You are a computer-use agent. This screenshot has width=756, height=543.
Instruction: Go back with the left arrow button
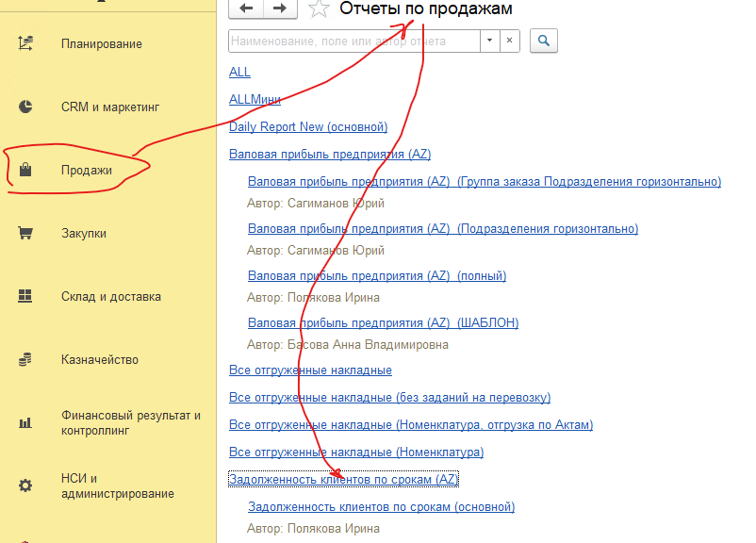click(247, 8)
